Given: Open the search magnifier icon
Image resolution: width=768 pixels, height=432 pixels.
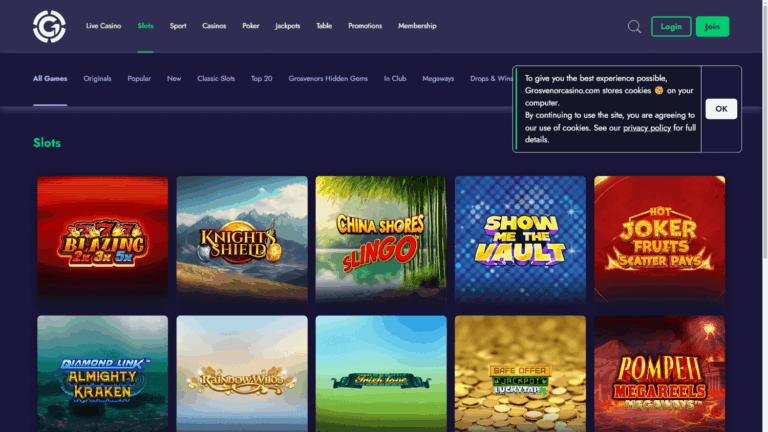Looking at the screenshot, I should click(x=634, y=26).
